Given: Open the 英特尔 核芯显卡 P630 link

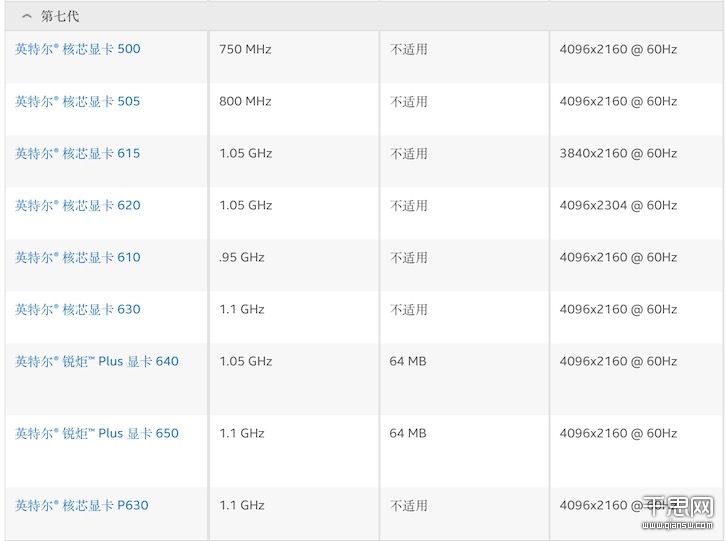Looking at the screenshot, I should click(x=82, y=505).
